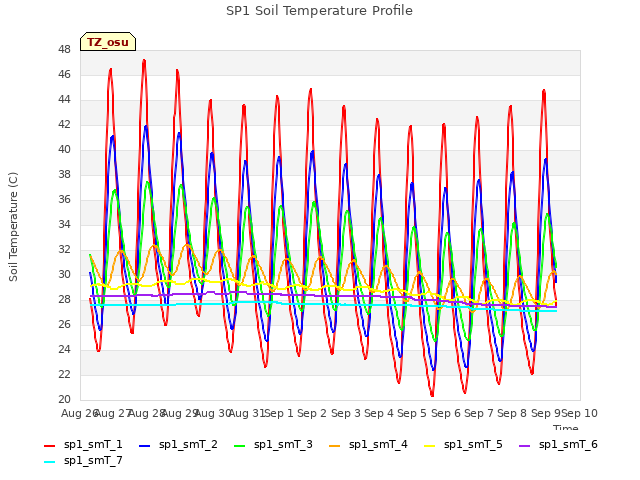Toggle the sp1_smT_6 legend entry
640x480 pixels.
click(559, 444)
